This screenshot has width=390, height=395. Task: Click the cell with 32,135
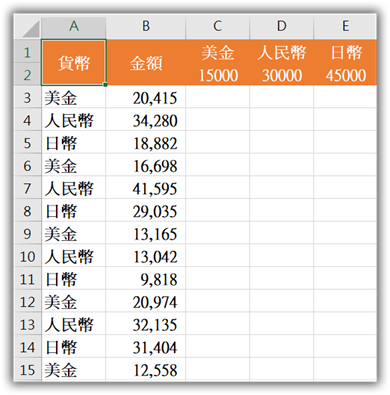coord(146,324)
